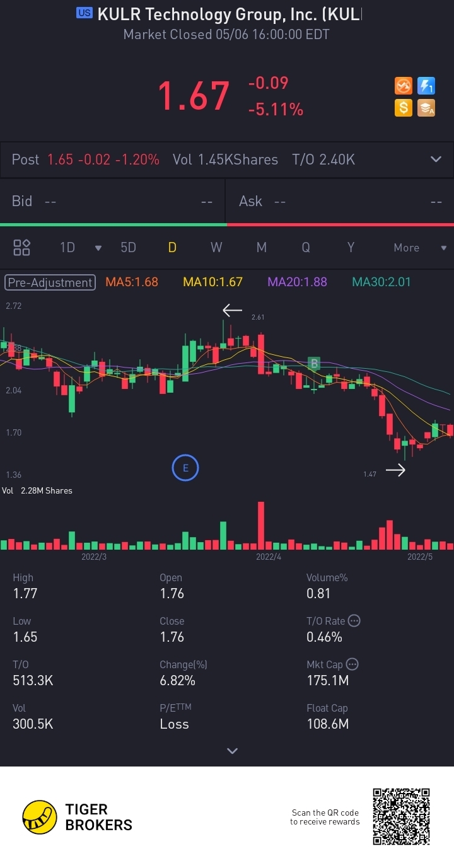The width and height of the screenshot is (454, 868).
Task: Select the W weekly chart tab
Action: coord(216,248)
